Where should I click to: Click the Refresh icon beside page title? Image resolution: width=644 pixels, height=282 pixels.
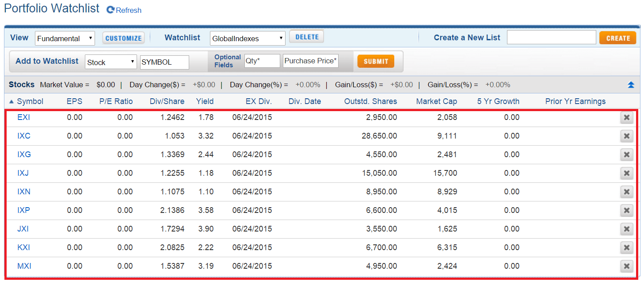point(111,10)
